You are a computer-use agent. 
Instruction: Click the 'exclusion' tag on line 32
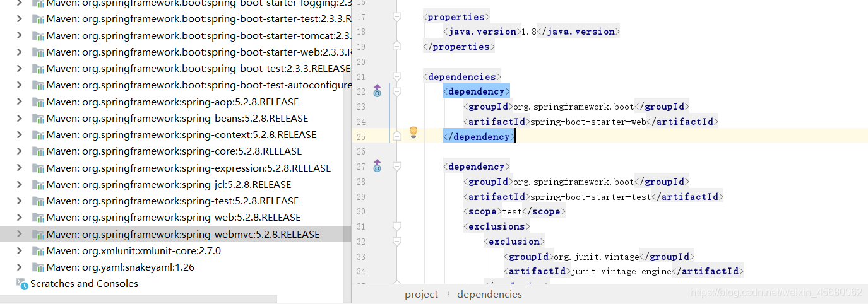(514, 242)
